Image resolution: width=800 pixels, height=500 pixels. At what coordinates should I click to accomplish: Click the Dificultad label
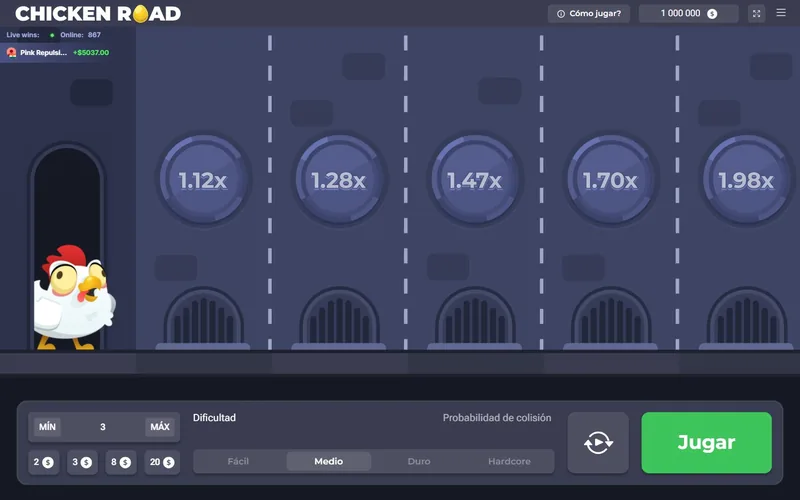pos(214,418)
